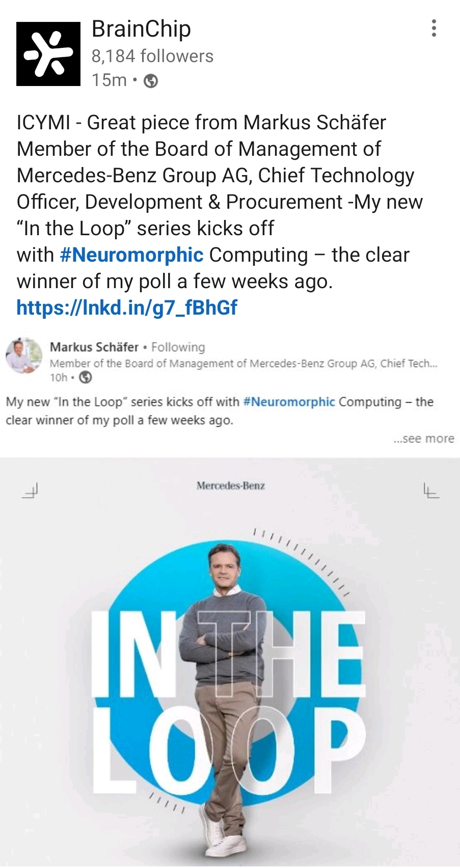The width and height of the screenshot is (460, 868).
Task: Tap the bold #Neuromorphic hashtag in BrainChip's text
Action: [131, 255]
